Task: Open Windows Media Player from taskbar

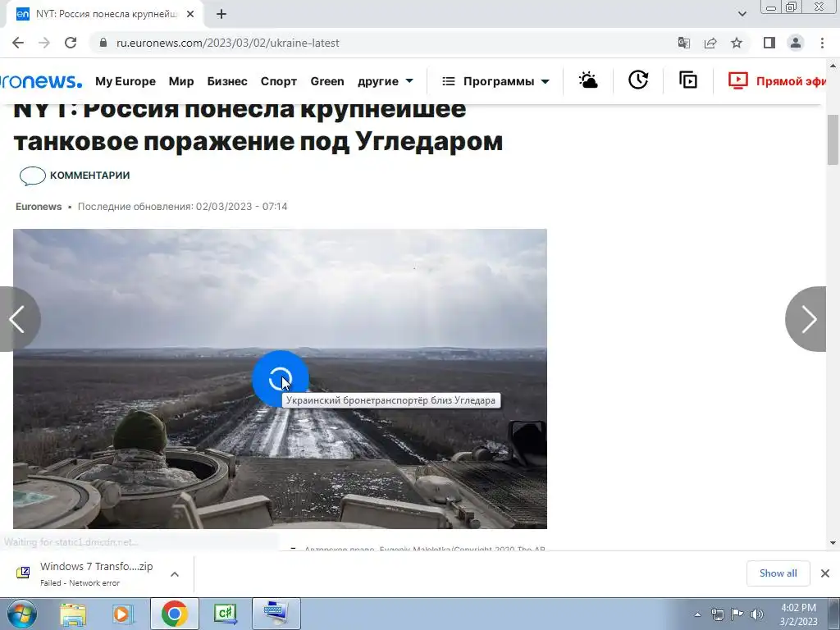Action: 123,614
